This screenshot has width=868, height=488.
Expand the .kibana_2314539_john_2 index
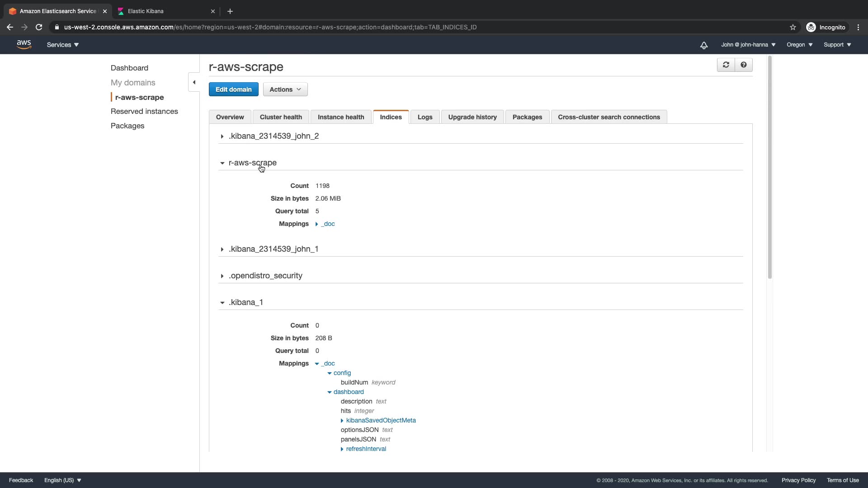coord(273,136)
